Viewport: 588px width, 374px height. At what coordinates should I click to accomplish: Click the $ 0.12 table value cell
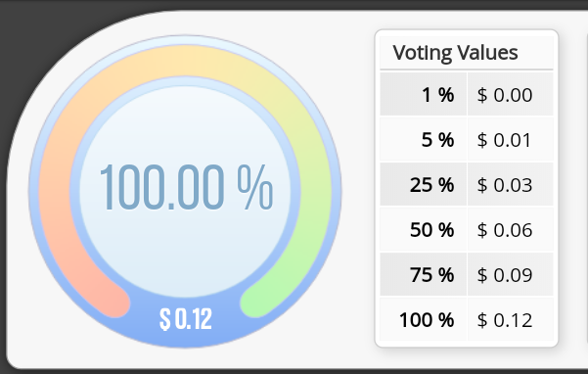(511, 319)
